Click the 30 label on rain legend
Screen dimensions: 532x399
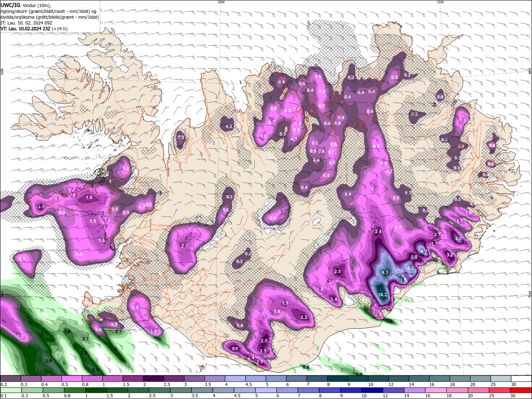pos(514,396)
